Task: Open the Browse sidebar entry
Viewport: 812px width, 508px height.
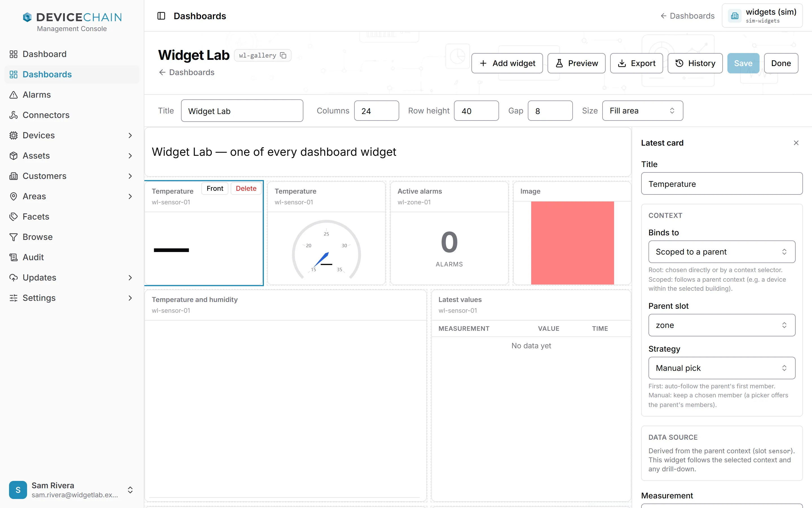Action: point(71,237)
